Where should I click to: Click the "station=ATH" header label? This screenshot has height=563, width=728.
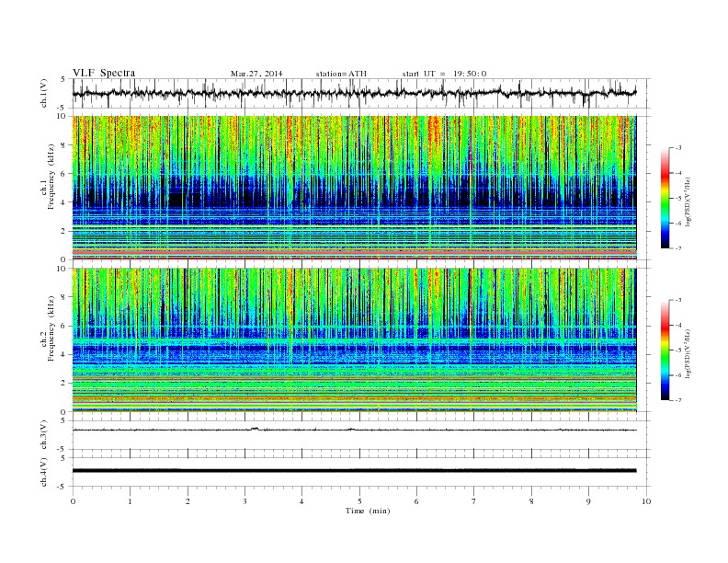tap(341, 74)
